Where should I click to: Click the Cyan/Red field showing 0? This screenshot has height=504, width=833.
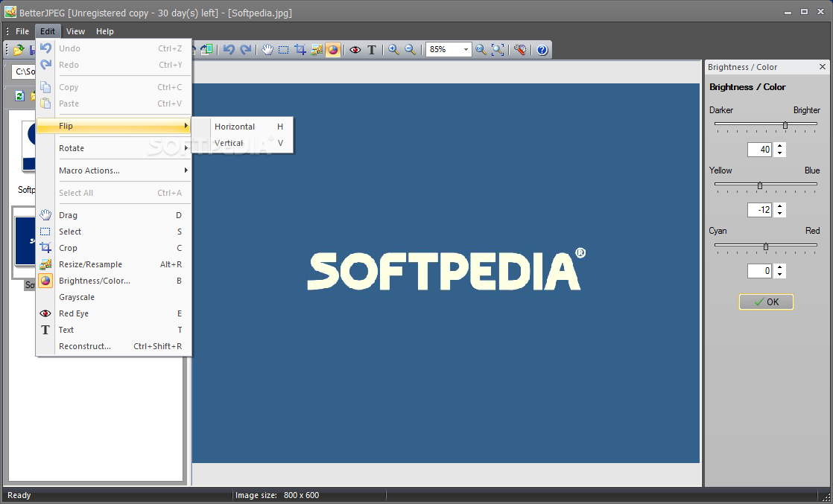click(760, 272)
